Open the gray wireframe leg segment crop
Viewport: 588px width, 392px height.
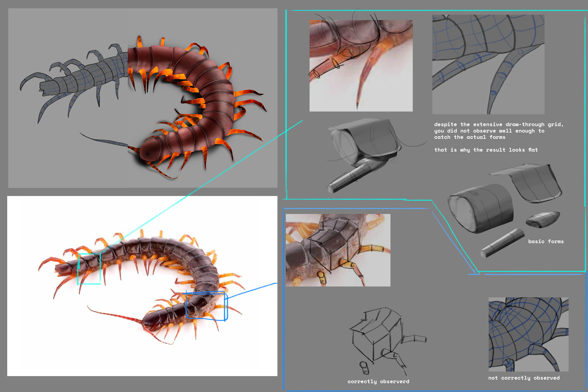click(488, 64)
